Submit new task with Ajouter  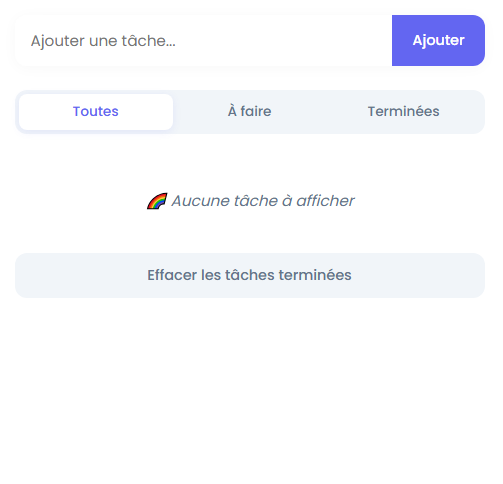[438, 40]
